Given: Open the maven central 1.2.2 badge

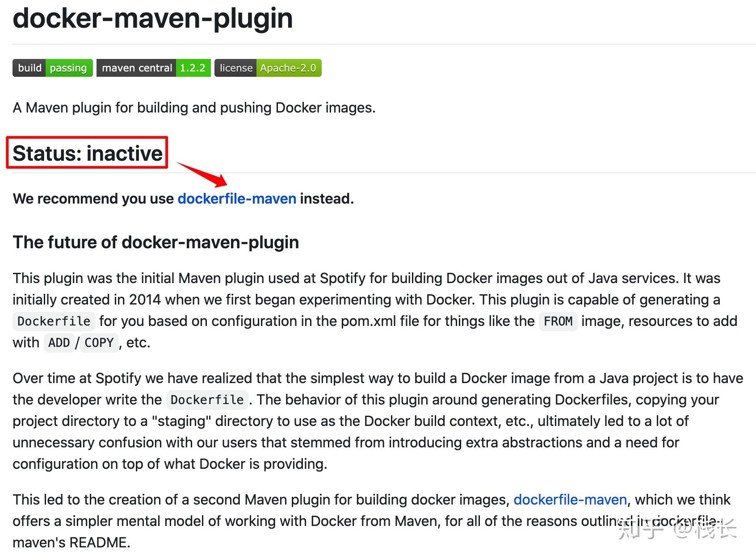Looking at the screenshot, I should (x=154, y=68).
